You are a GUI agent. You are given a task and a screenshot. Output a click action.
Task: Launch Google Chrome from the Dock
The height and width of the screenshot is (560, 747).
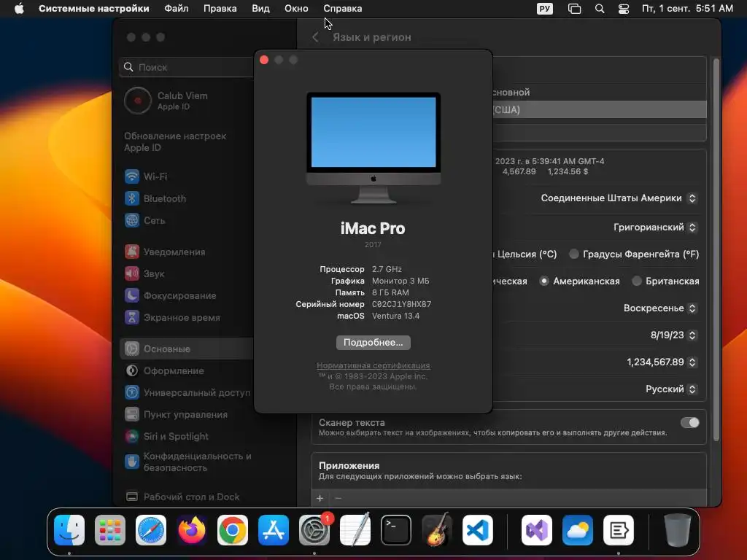pyautogui.click(x=233, y=530)
